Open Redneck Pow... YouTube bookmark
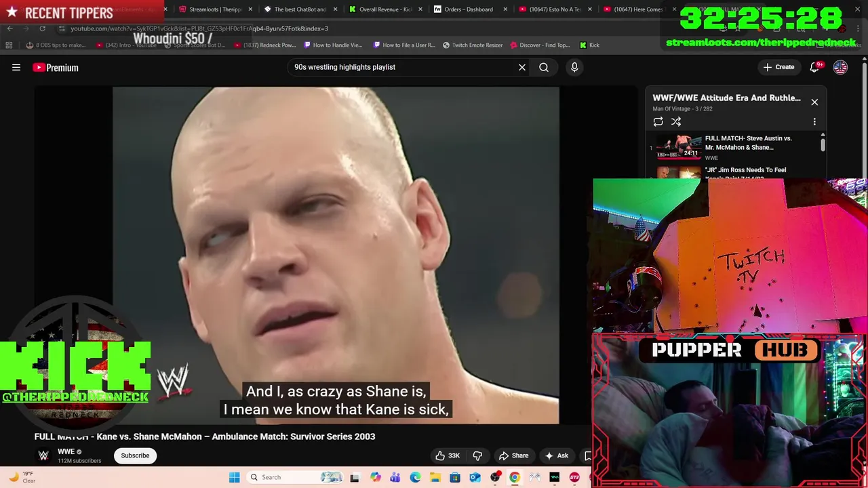Image resolution: width=868 pixels, height=488 pixels. [x=264, y=45]
